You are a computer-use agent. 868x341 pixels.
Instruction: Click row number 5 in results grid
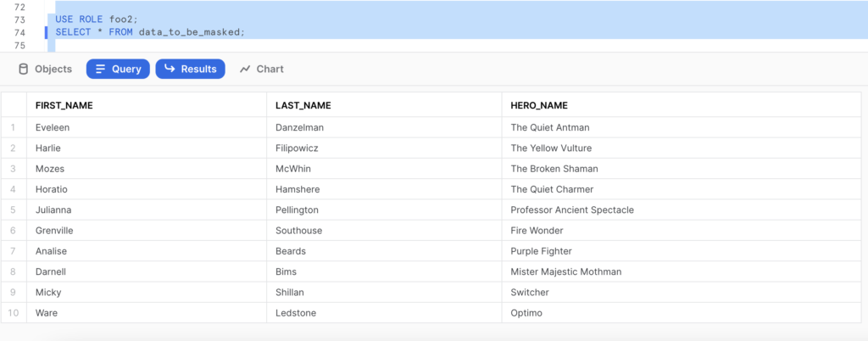pos(14,210)
